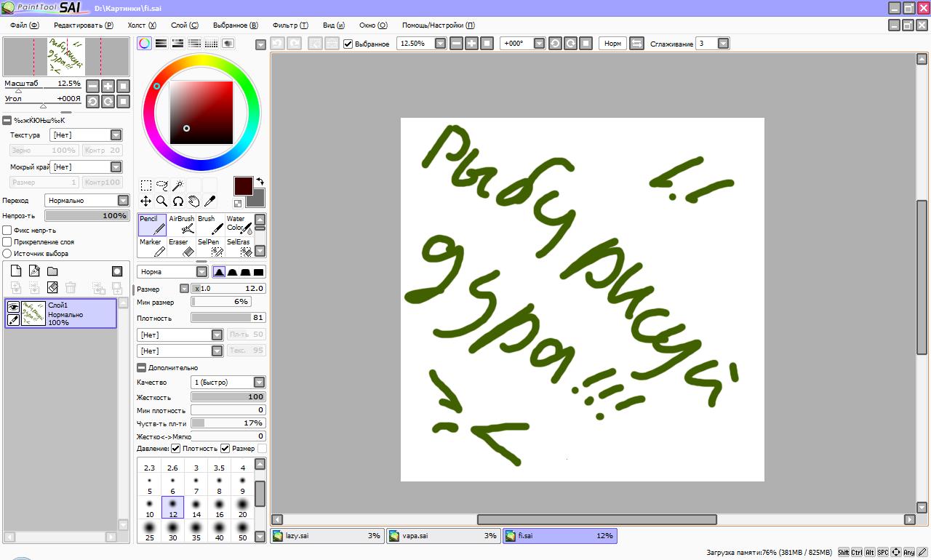Select the Brush tool

click(209, 225)
